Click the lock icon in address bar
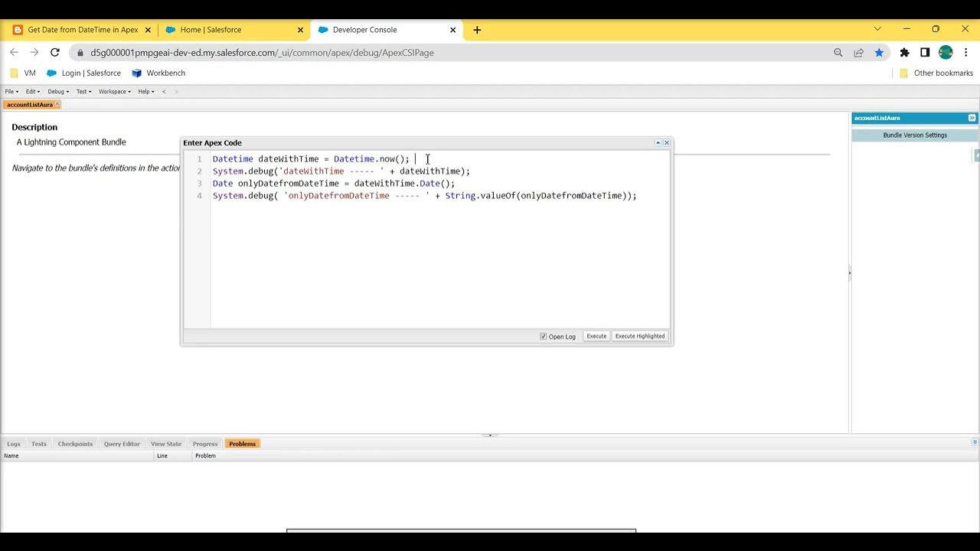Screen dimensions: 980x551 pyautogui.click(x=80, y=53)
